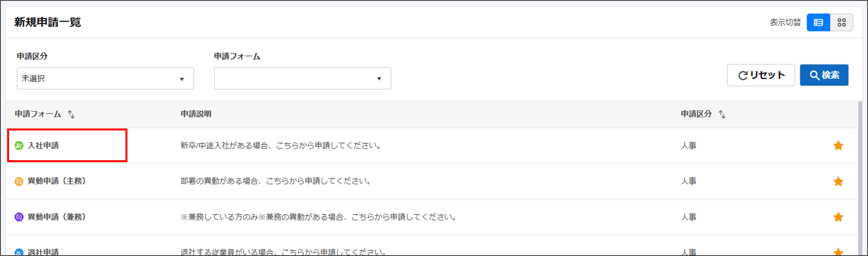Image resolution: width=868 pixels, height=256 pixels.
Task: Click the blue 退社申請 icon
Action: click(x=19, y=252)
